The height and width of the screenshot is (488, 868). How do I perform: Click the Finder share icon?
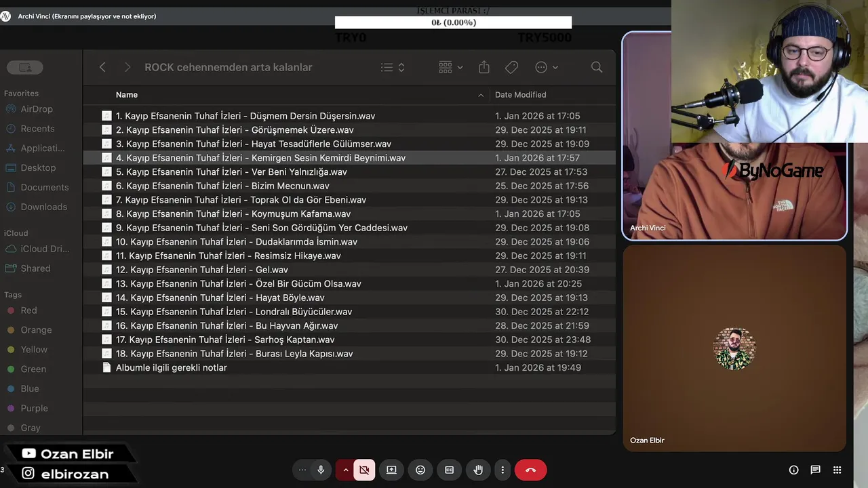(484, 67)
